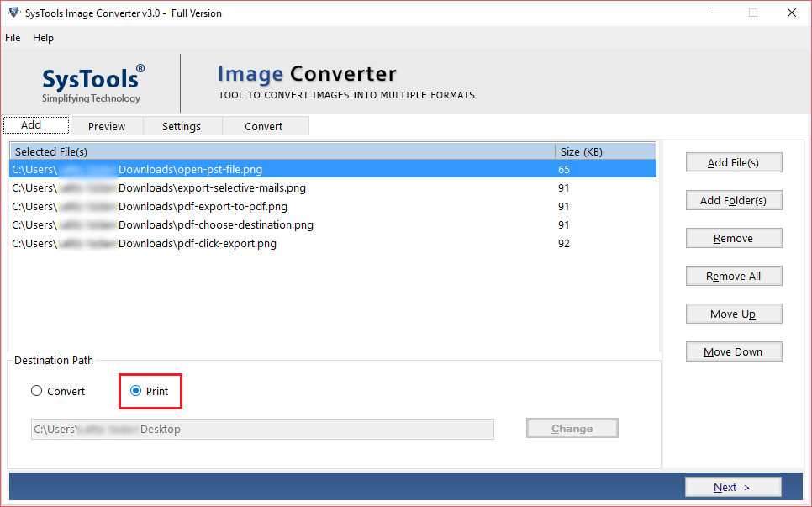Switch to the Add tab
812x507 pixels.
pyautogui.click(x=36, y=125)
